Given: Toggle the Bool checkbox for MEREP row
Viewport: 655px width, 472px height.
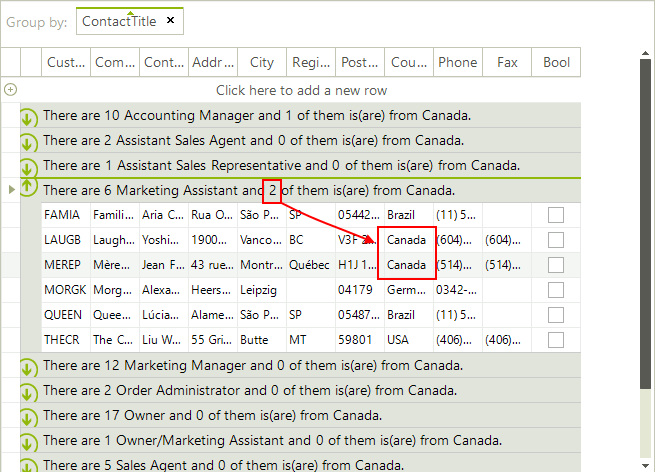Looking at the screenshot, I should coord(556,265).
